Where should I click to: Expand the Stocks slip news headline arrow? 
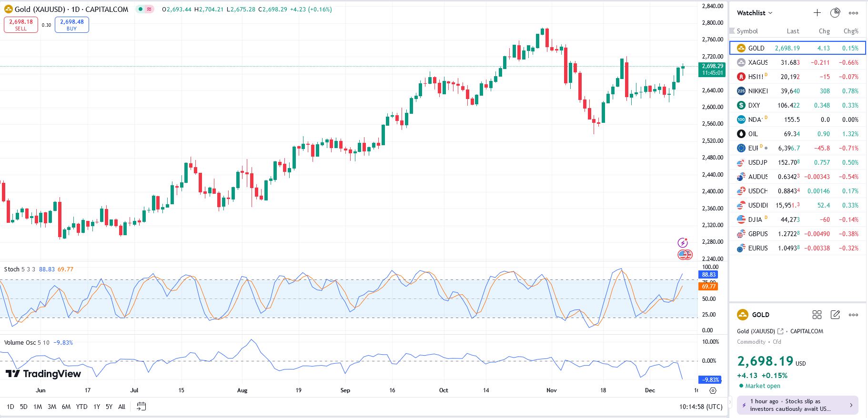(x=851, y=405)
